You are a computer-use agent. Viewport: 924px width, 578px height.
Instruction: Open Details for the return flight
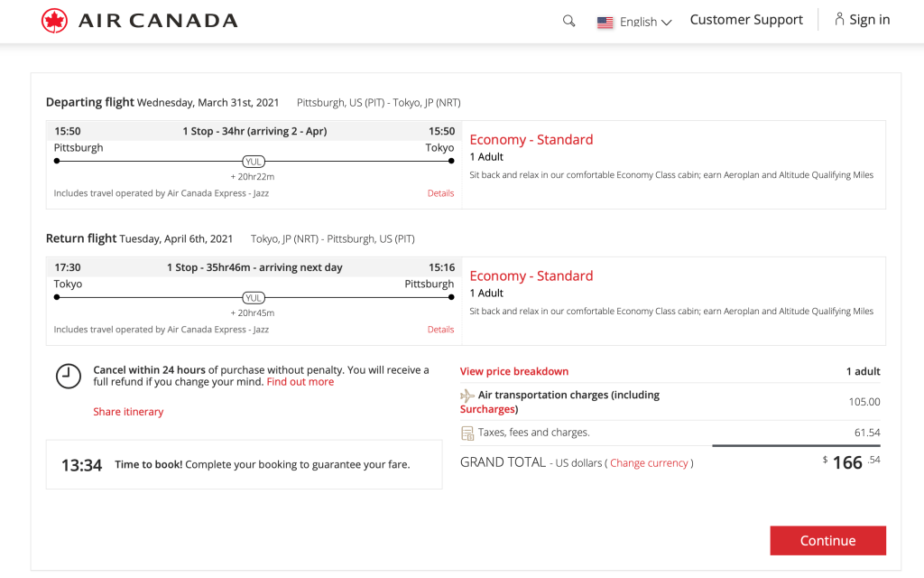[440, 330]
